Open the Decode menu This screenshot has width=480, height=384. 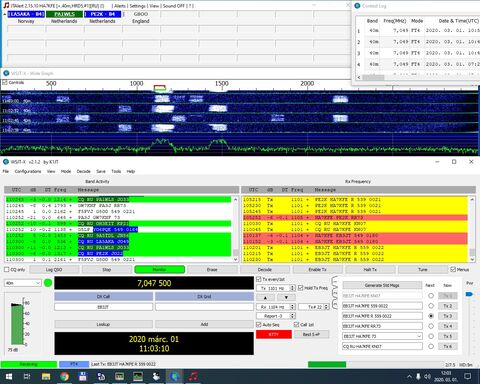[84, 171]
